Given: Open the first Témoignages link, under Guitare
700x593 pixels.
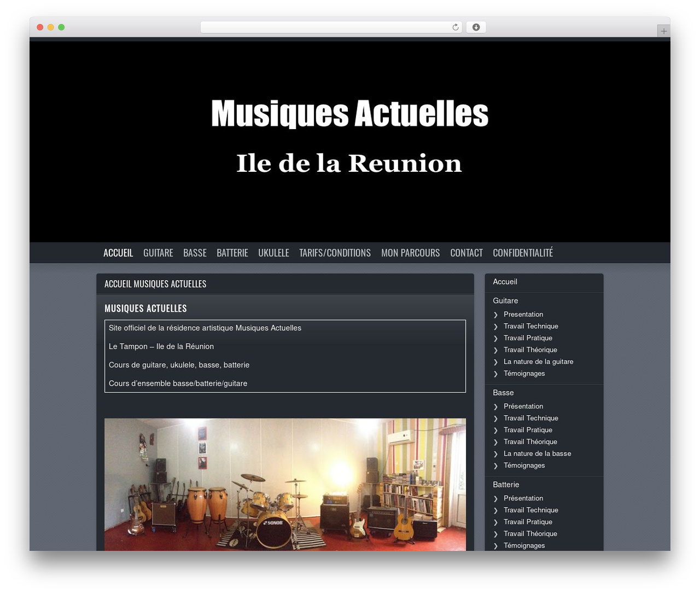Looking at the screenshot, I should point(524,374).
